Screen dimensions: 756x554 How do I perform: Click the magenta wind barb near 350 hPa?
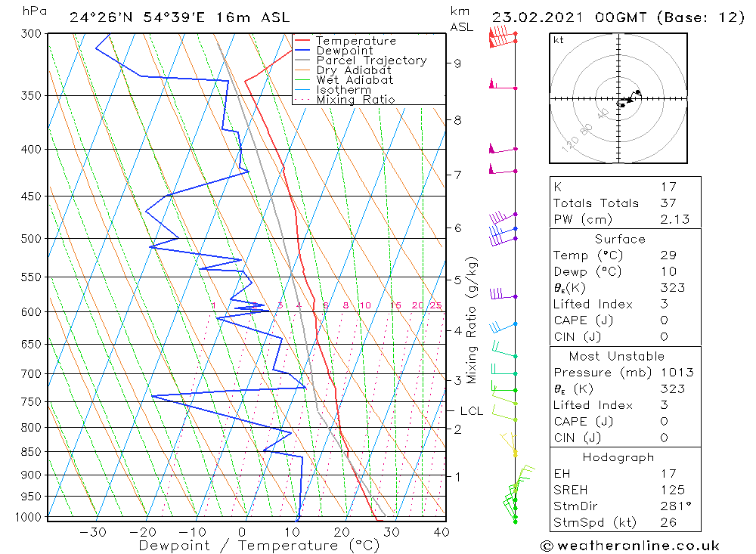click(503, 85)
